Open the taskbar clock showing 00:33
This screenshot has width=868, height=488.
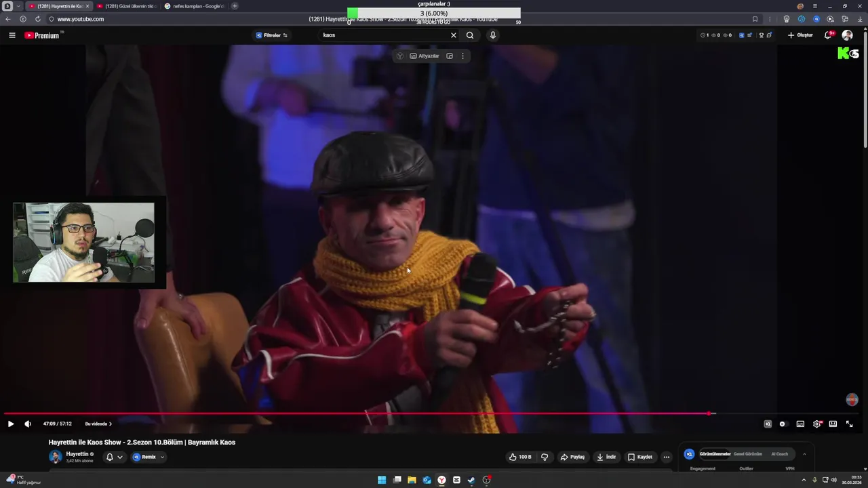pos(852,480)
